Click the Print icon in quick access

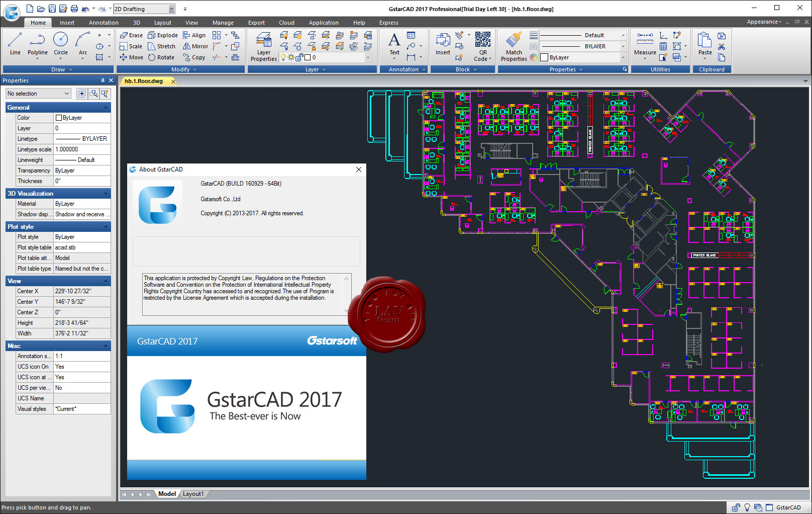[74, 9]
